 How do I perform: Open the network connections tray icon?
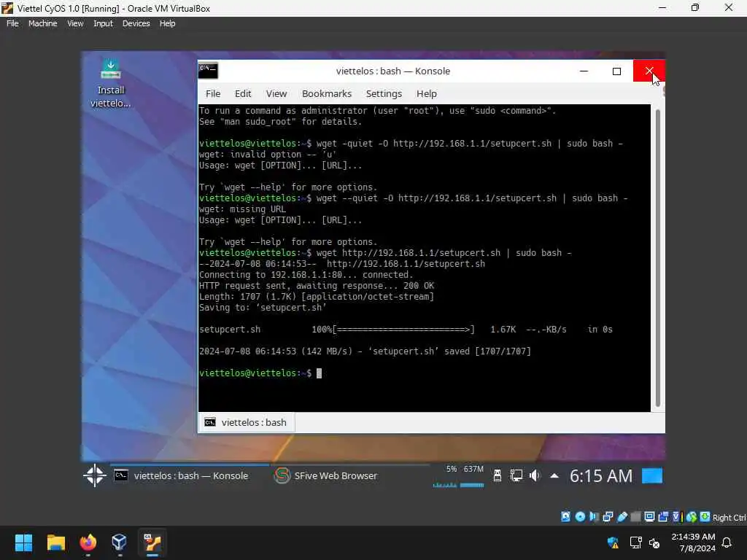point(516,475)
